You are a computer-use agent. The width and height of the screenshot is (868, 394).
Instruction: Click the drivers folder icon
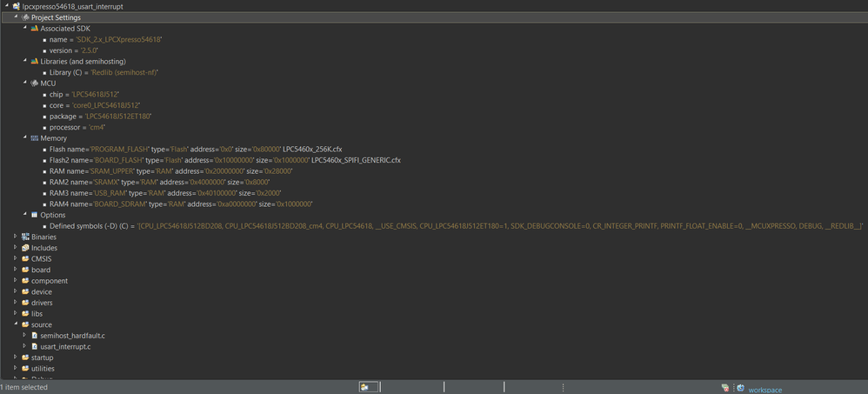[x=25, y=303]
